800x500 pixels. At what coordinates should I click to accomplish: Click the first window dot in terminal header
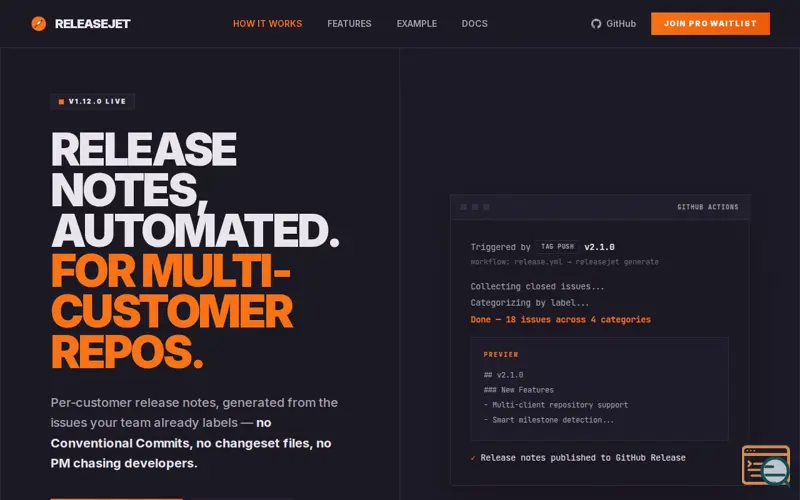pos(463,207)
